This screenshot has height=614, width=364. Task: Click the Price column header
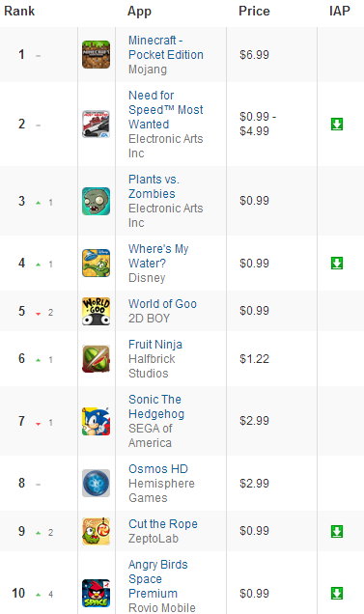(x=254, y=11)
